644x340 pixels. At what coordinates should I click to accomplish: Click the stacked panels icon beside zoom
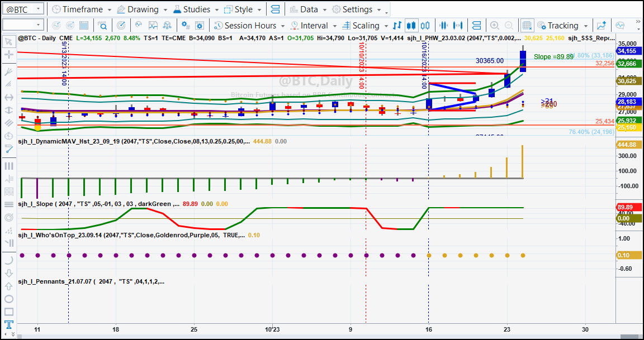click(x=476, y=26)
